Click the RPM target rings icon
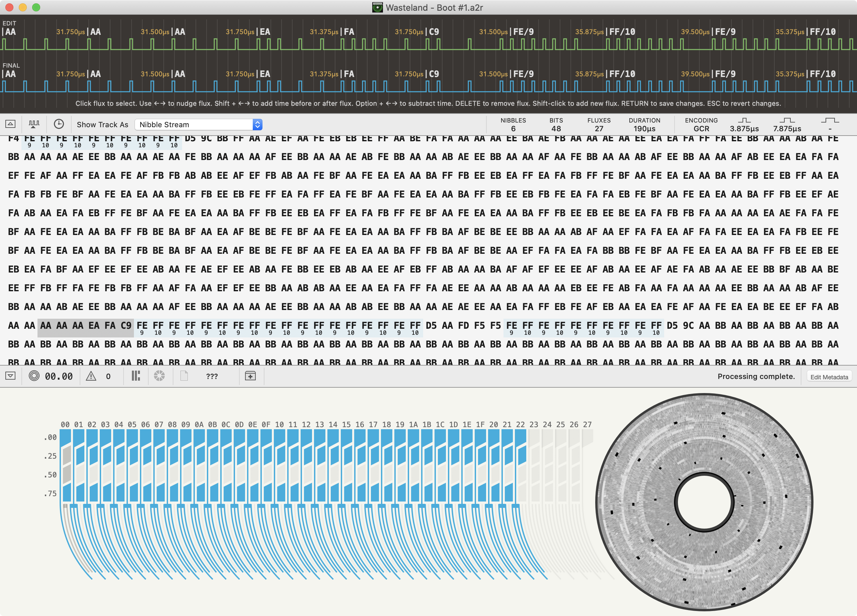Screen dimensions: 857x616 (x=34, y=376)
